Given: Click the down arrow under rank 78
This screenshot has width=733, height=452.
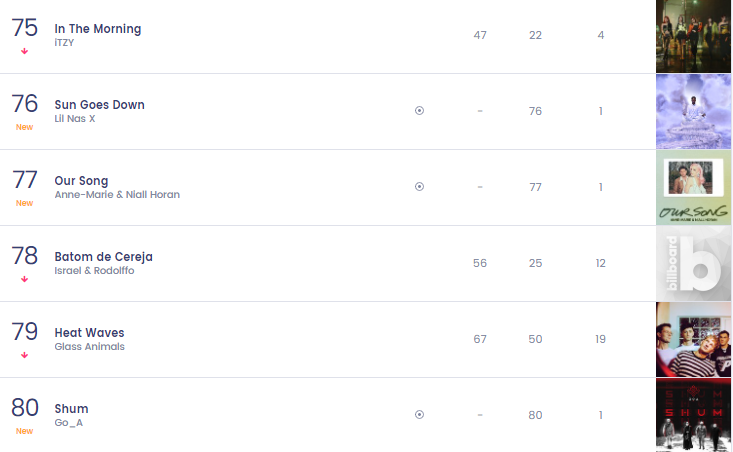Looking at the screenshot, I should [25, 279].
